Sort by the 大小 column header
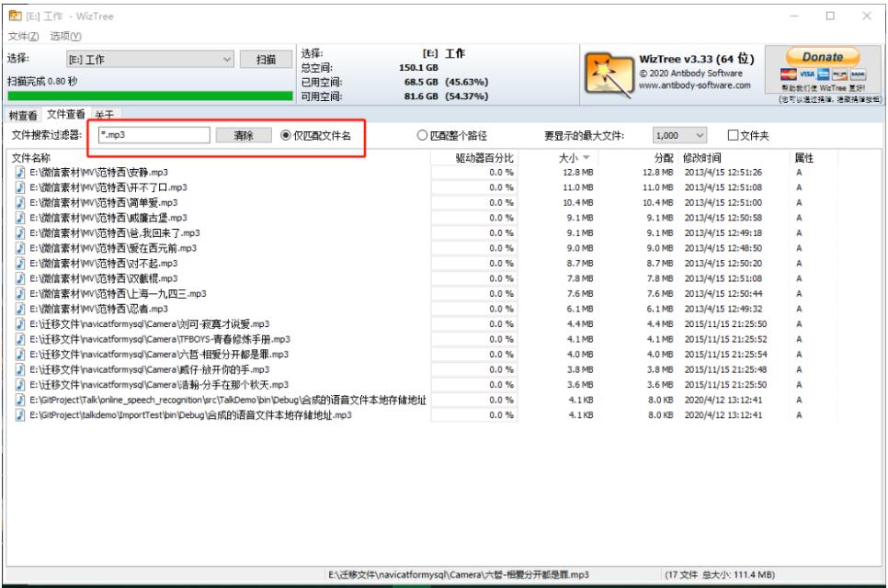This screenshot has width=888, height=588. 568,158
